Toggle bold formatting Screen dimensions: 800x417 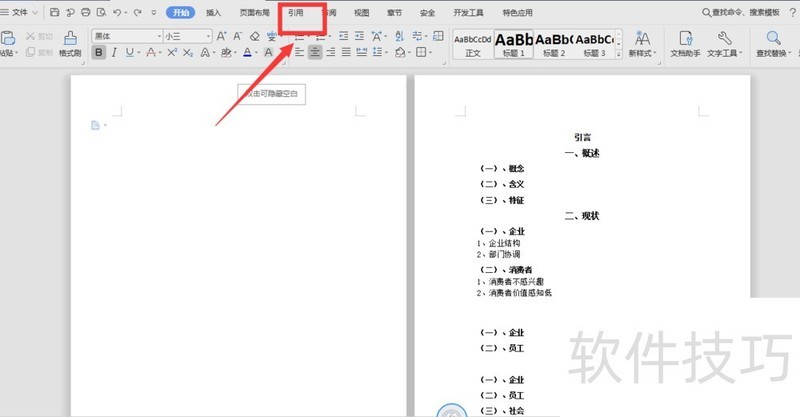click(99, 53)
